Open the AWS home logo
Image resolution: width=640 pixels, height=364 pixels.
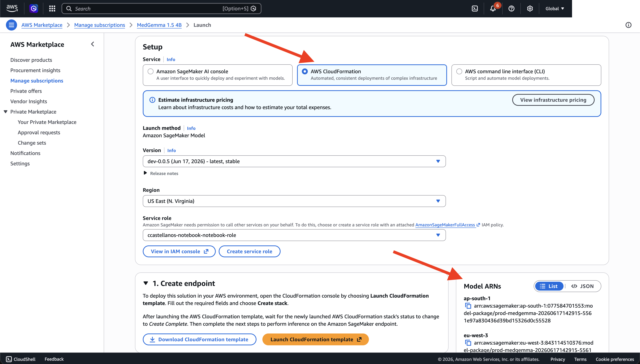click(12, 8)
